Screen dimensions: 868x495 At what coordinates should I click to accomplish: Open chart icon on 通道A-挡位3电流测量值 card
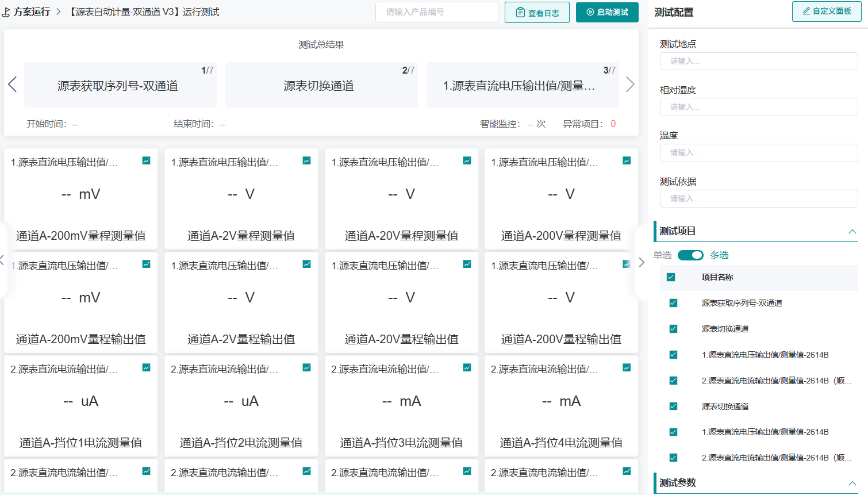tap(467, 368)
